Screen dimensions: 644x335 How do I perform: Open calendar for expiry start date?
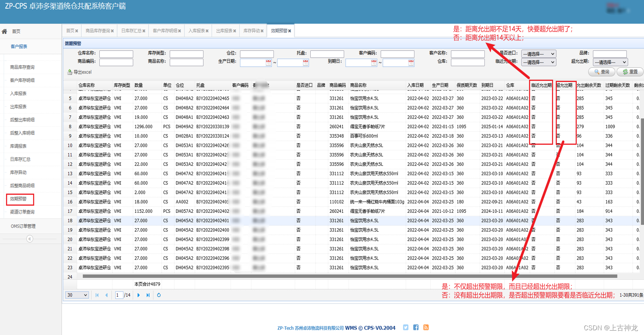[x=374, y=62]
